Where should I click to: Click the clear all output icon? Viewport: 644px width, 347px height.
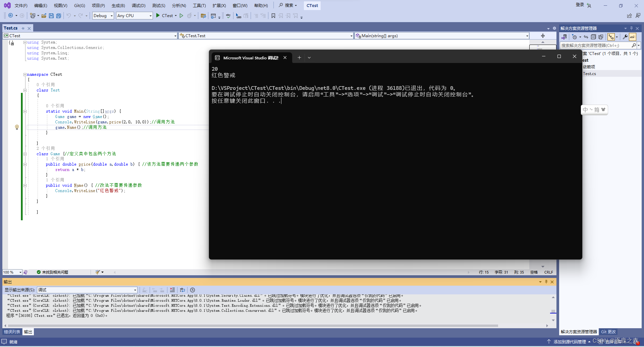pyautogui.click(x=172, y=290)
